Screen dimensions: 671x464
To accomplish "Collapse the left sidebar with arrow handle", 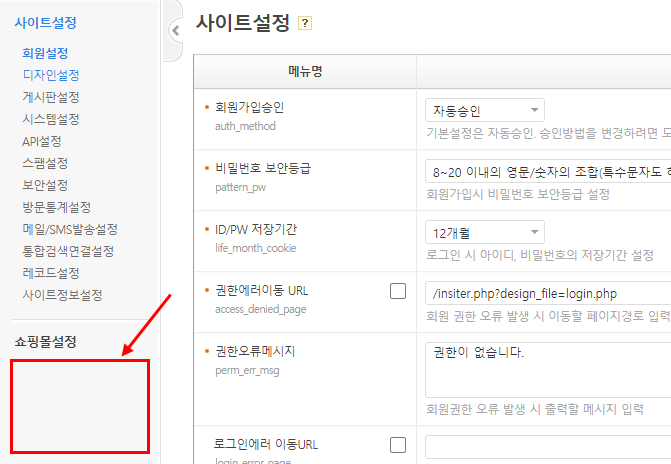I will click(x=175, y=30).
